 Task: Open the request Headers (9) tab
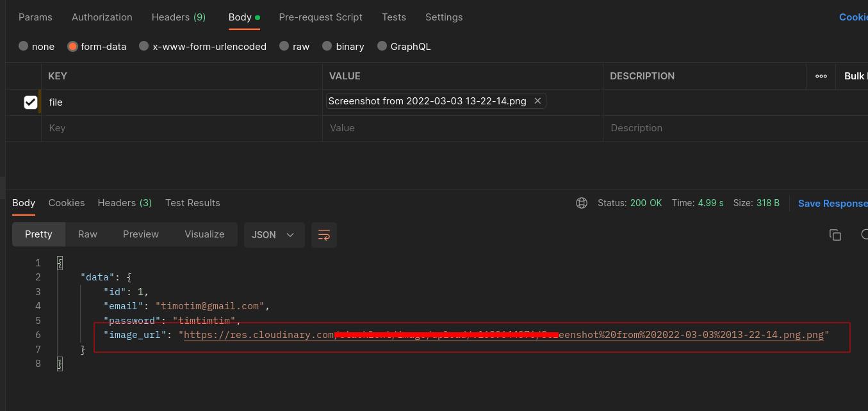click(x=178, y=17)
